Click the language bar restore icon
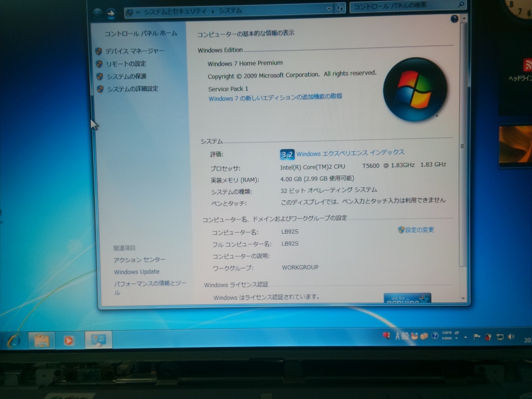Screen dimensions: 532x399 [x=457, y=333]
